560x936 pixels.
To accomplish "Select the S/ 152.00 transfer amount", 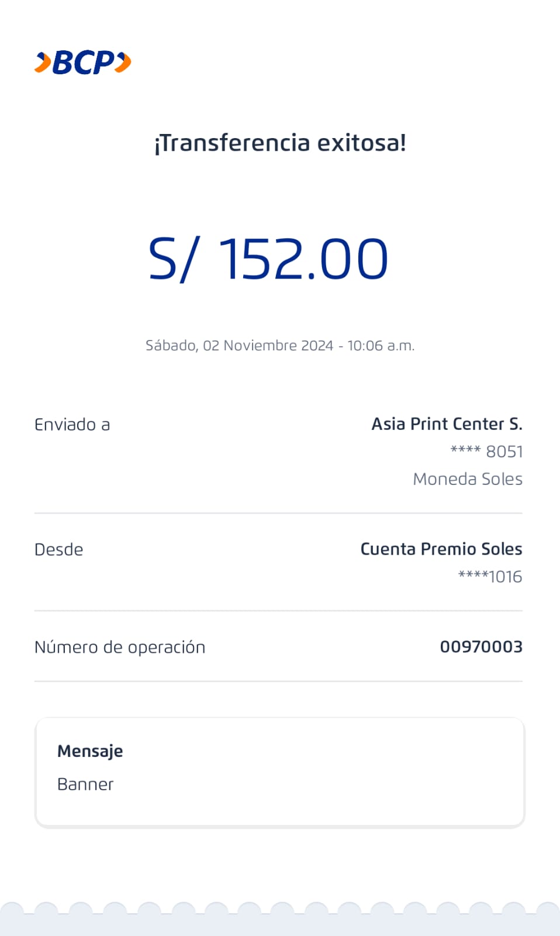I will pos(268,259).
